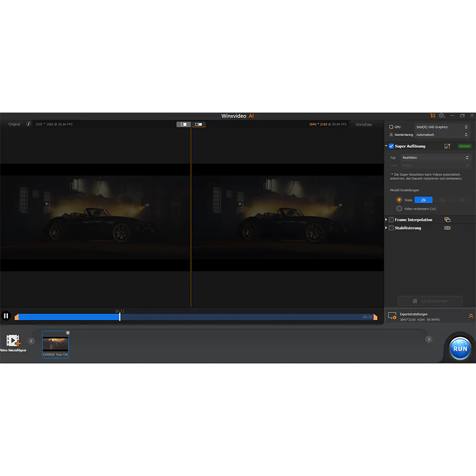This screenshot has width=476, height=476.
Task: Click the Original label
Action: (x=14, y=124)
